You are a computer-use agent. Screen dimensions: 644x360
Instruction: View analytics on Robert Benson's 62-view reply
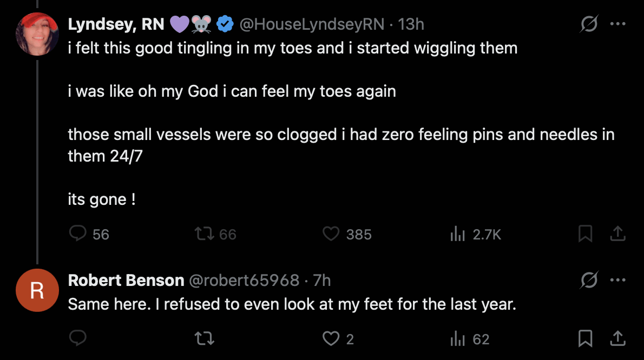pos(458,339)
